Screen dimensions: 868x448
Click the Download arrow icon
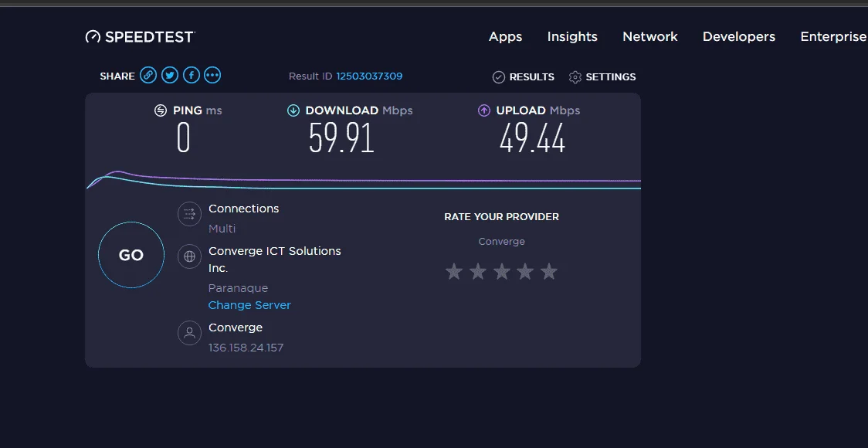[293, 110]
